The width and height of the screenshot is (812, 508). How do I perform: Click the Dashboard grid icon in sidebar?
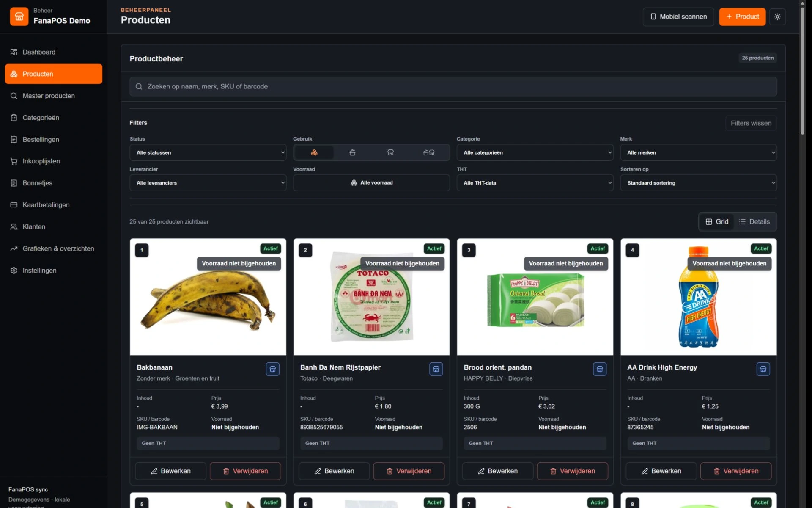click(14, 52)
